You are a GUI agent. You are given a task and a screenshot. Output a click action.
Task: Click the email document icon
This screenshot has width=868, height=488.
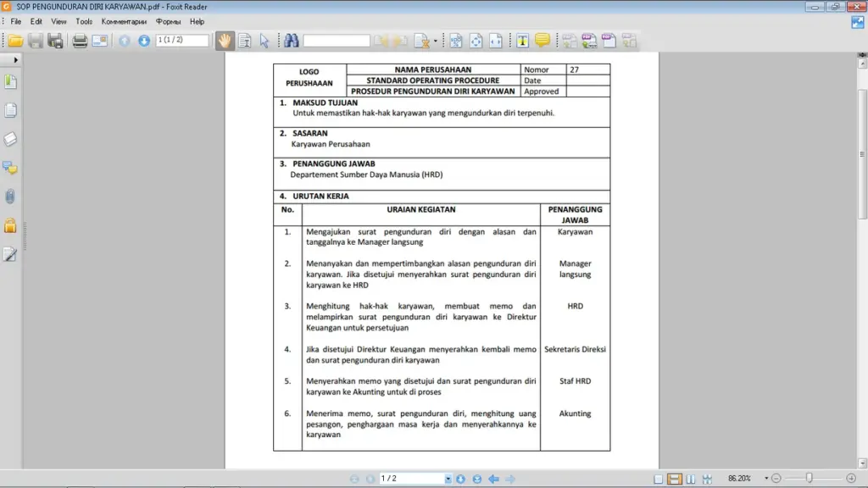pos(100,41)
